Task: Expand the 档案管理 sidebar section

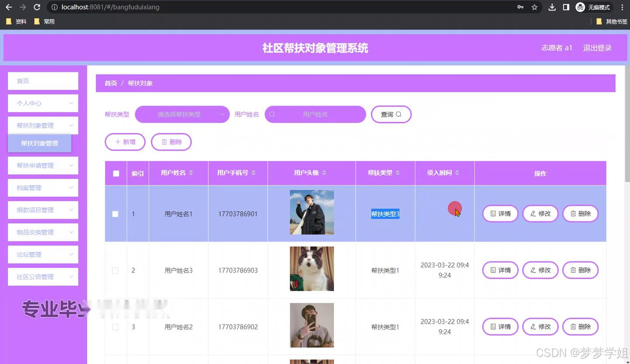Action: [x=42, y=188]
